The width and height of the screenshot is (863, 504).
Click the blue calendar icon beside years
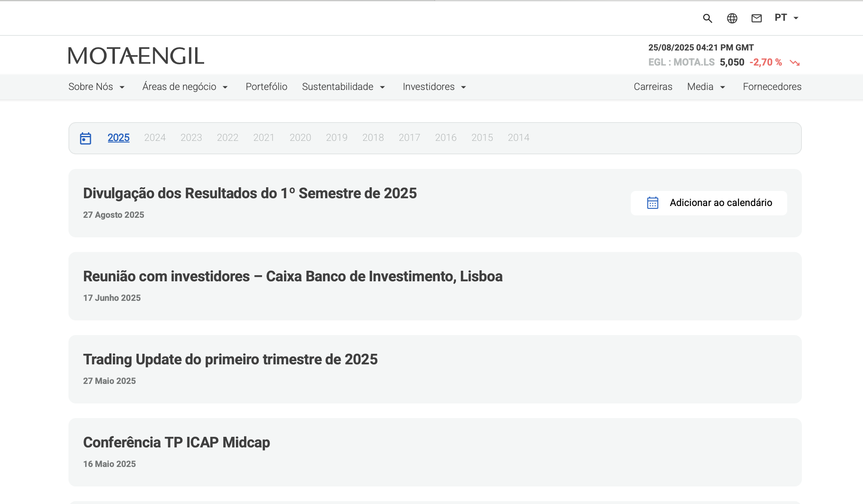tap(86, 138)
